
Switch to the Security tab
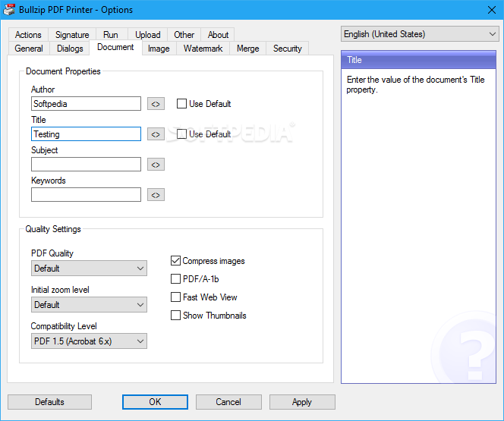click(288, 49)
